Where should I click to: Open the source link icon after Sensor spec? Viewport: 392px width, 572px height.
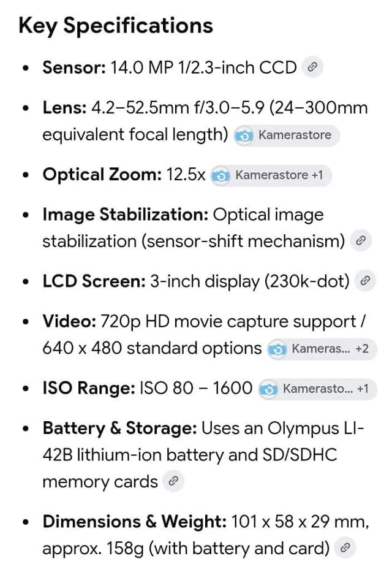coord(312,67)
